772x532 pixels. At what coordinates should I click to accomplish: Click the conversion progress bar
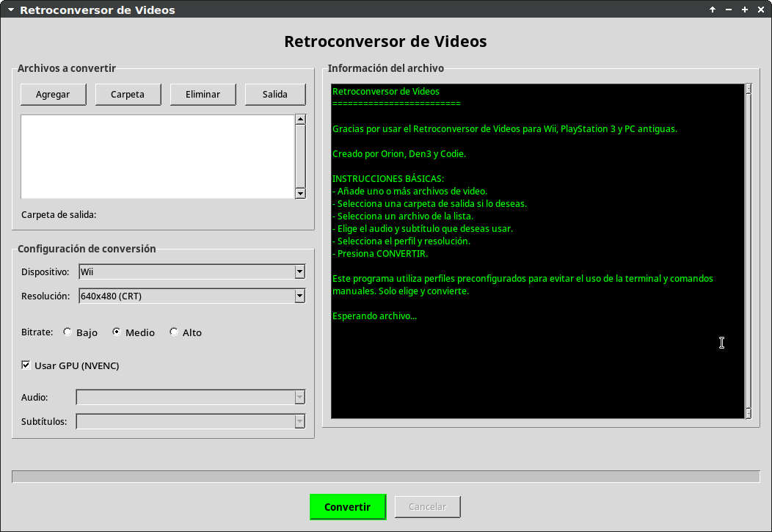(x=385, y=477)
